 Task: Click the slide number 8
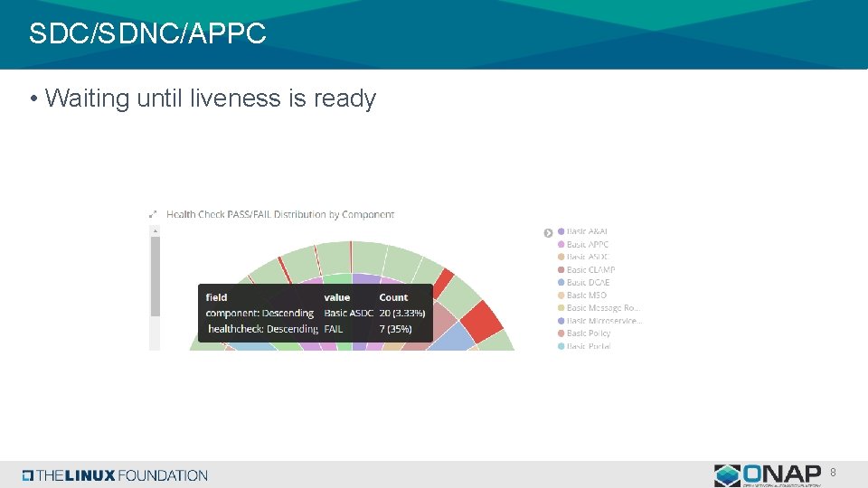pos(833,473)
